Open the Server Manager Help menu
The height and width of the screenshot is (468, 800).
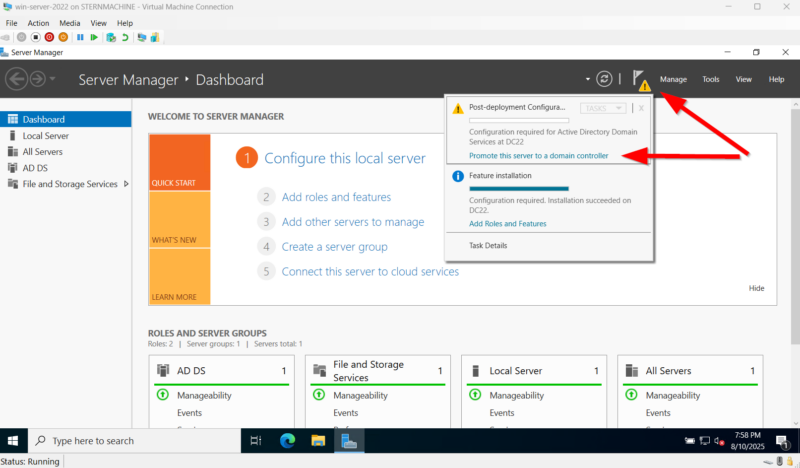pyautogui.click(x=776, y=79)
